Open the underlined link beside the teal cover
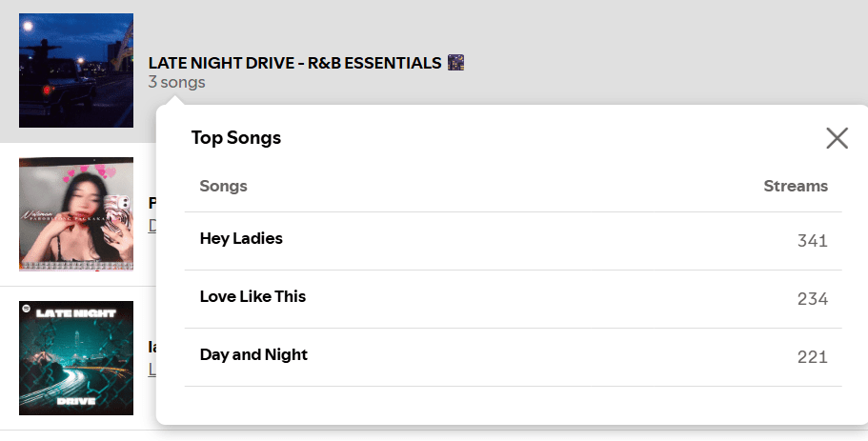868x441 pixels. [x=152, y=370]
